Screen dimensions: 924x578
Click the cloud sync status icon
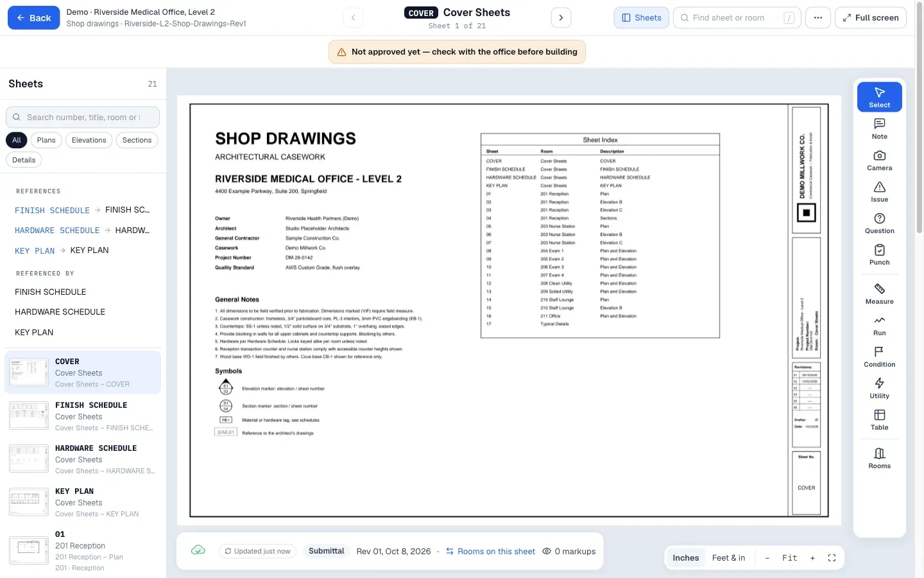pos(198,550)
